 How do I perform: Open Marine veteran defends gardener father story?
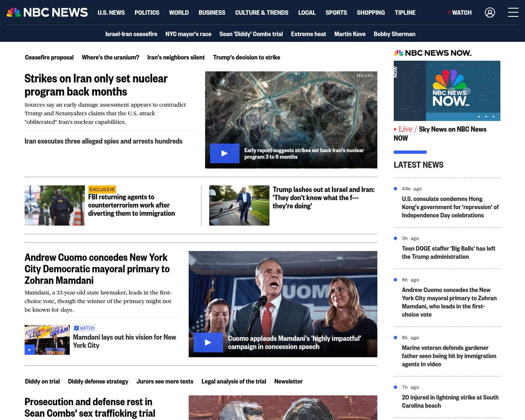[x=449, y=356]
